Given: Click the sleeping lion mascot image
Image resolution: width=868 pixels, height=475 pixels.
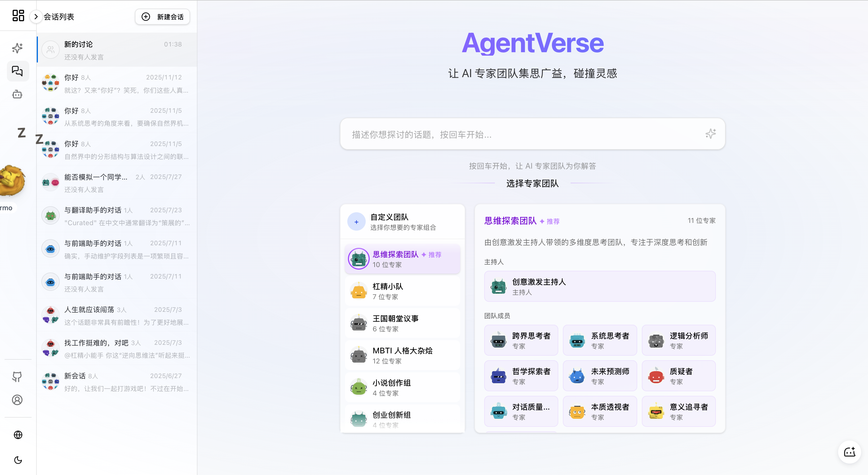Looking at the screenshot, I should click(x=12, y=180).
